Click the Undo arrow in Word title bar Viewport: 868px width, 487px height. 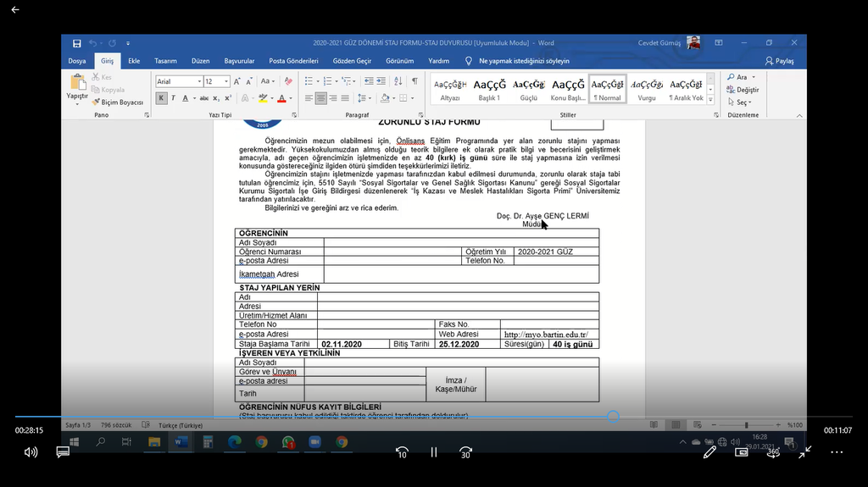92,43
